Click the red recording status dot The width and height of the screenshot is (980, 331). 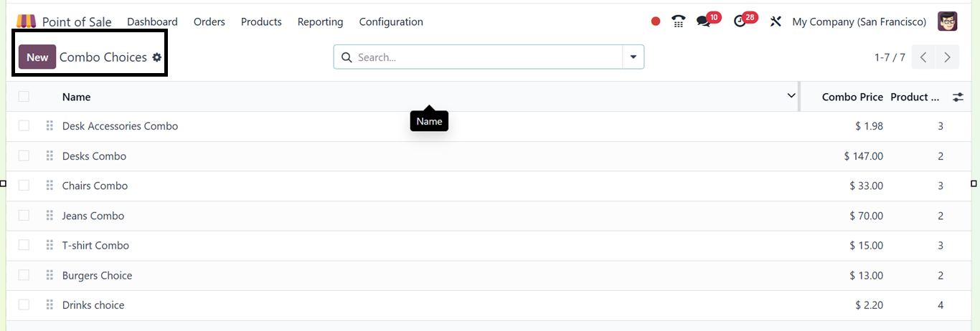(x=655, y=21)
